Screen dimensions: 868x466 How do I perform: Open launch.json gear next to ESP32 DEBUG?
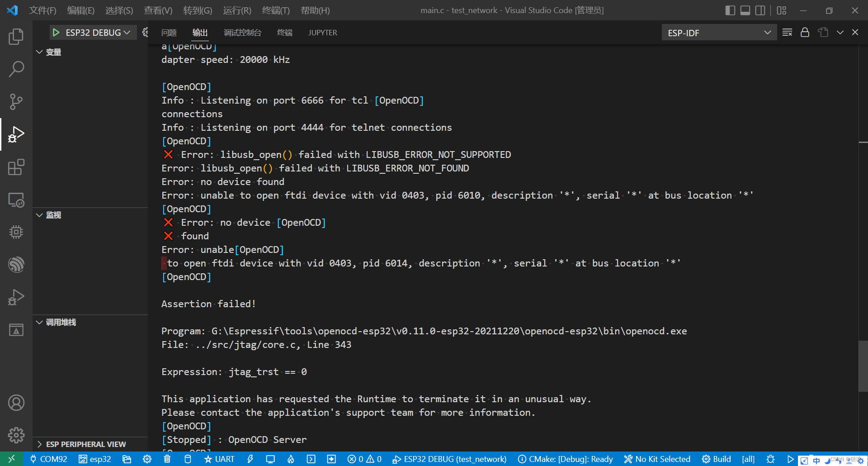click(145, 33)
